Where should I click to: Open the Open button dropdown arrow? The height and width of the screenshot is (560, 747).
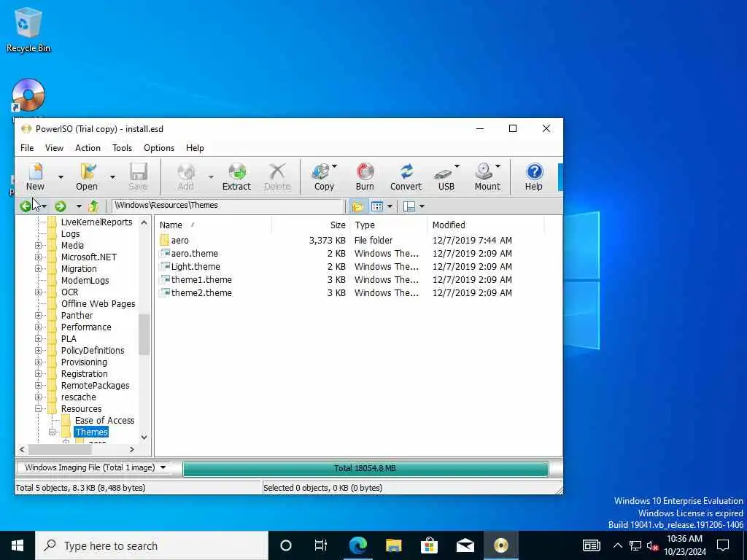coord(112,177)
